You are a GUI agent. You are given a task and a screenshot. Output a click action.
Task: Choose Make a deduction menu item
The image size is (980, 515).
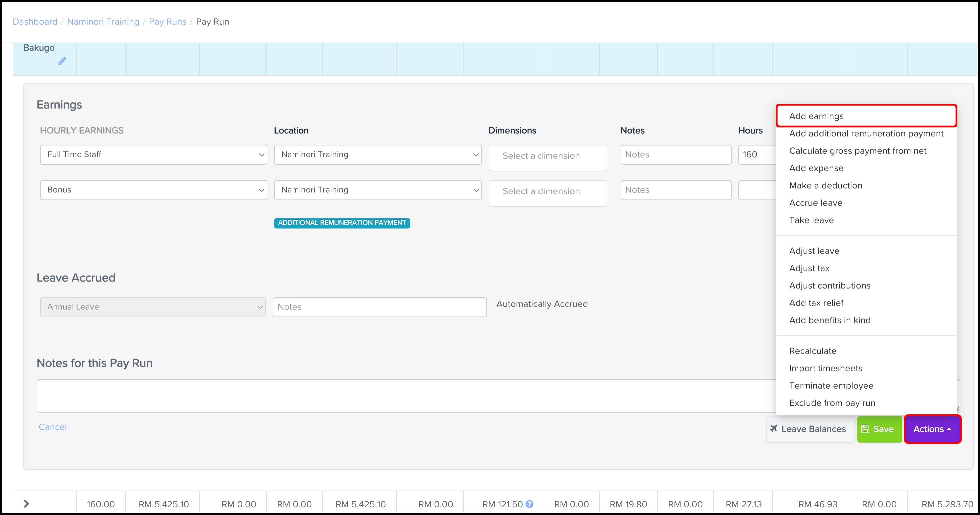tap(826, 185)
